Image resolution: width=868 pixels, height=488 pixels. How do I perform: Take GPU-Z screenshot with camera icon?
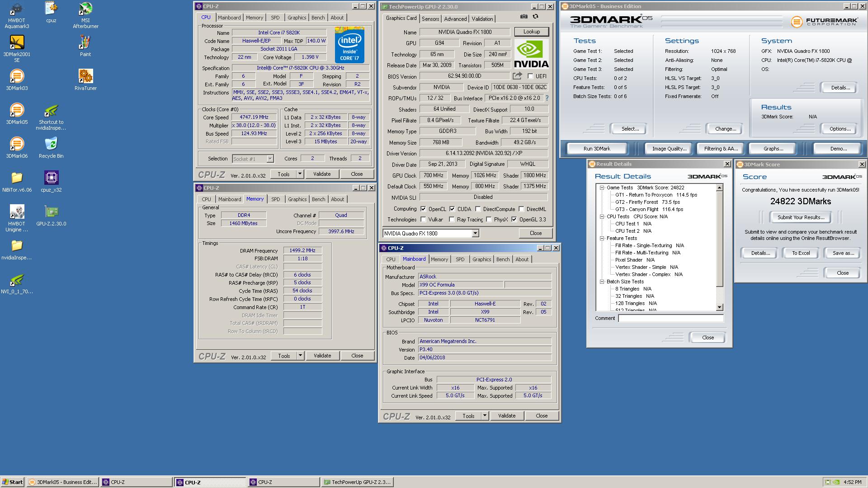point(524,16)
